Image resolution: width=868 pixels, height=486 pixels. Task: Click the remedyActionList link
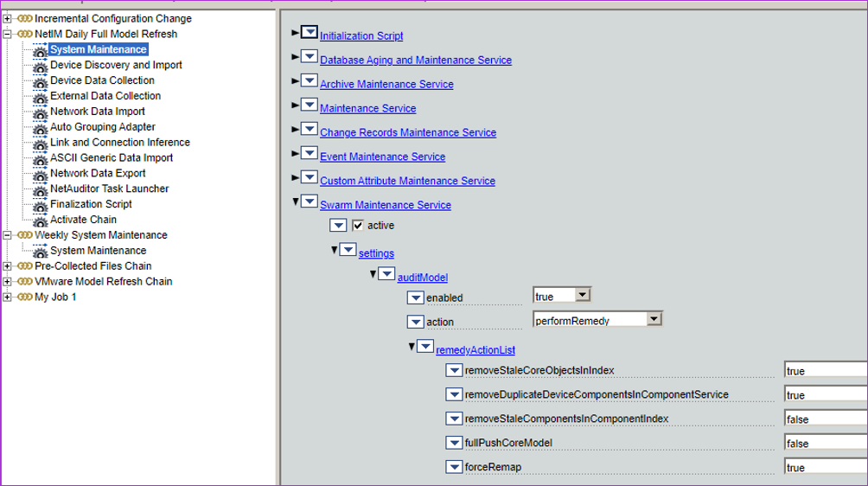click(476, 350)
